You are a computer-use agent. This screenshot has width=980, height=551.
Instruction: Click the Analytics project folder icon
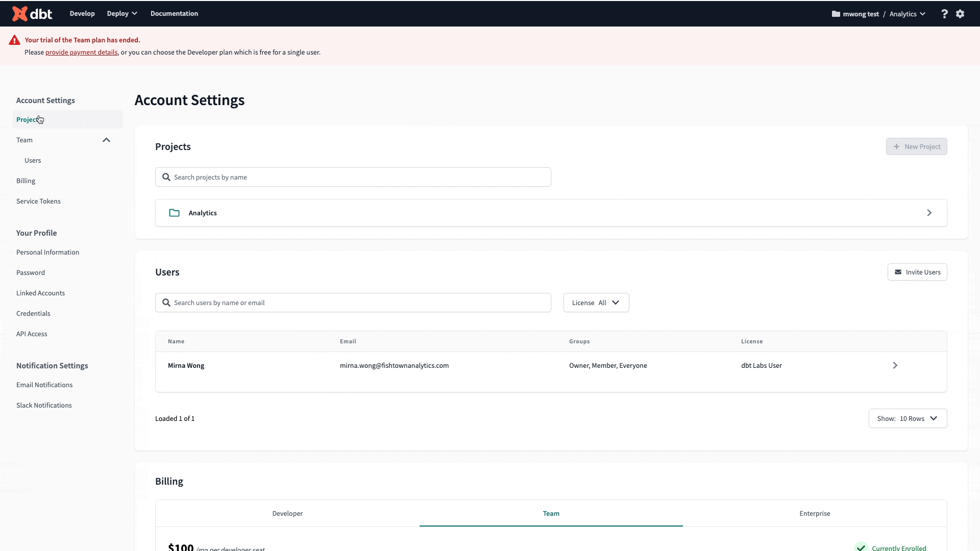[x=174, y=213]
